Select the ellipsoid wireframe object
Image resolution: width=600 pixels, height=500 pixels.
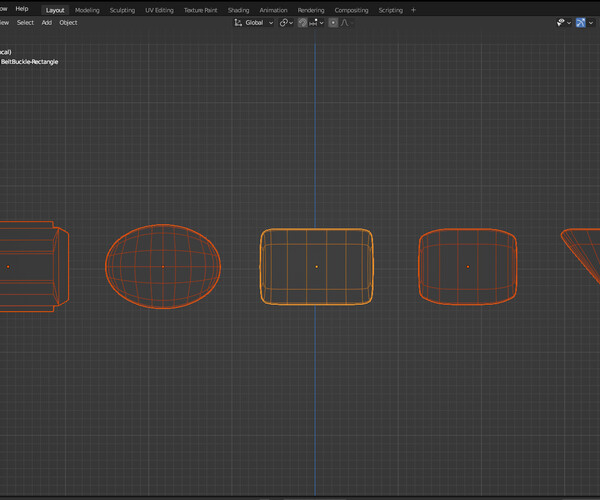[x=163, y=266]
